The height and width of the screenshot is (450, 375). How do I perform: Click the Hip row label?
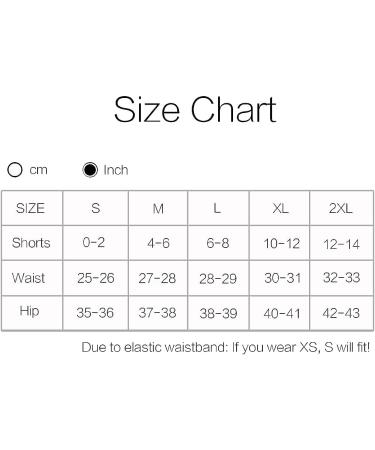[29, 311]
